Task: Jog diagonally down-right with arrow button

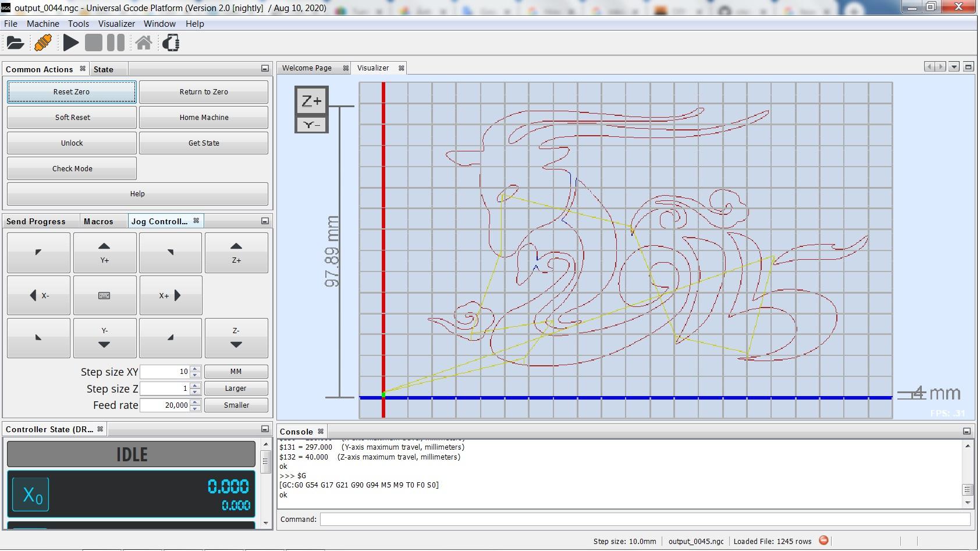Action: [x=171, y=338]
